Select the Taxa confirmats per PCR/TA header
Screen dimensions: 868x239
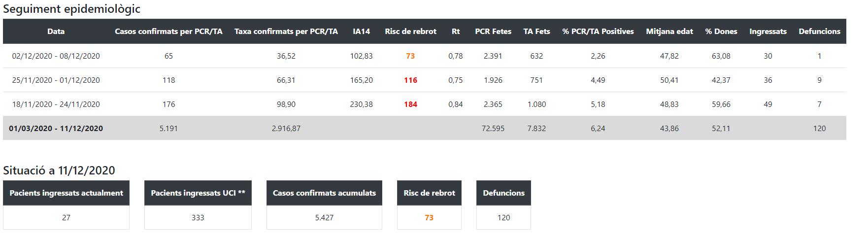pyautogui.click(x=286, y=32)
